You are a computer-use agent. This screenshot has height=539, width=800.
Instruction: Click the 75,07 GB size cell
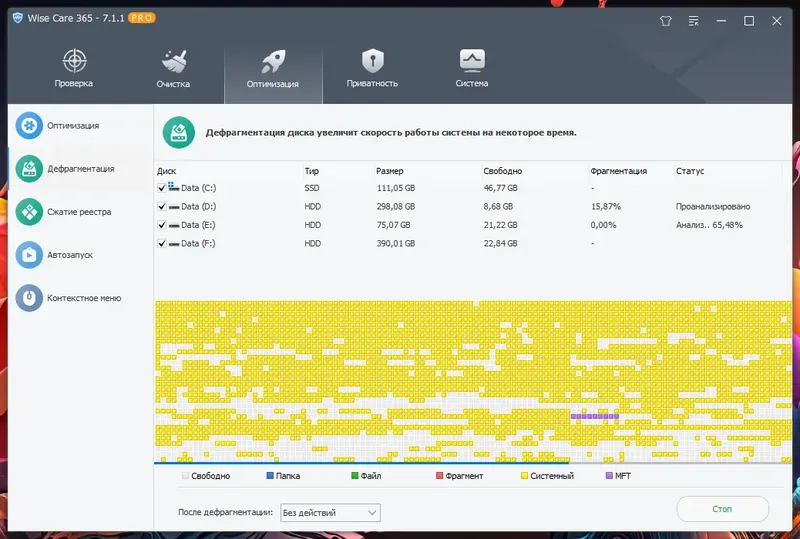(x=393, y=225)
